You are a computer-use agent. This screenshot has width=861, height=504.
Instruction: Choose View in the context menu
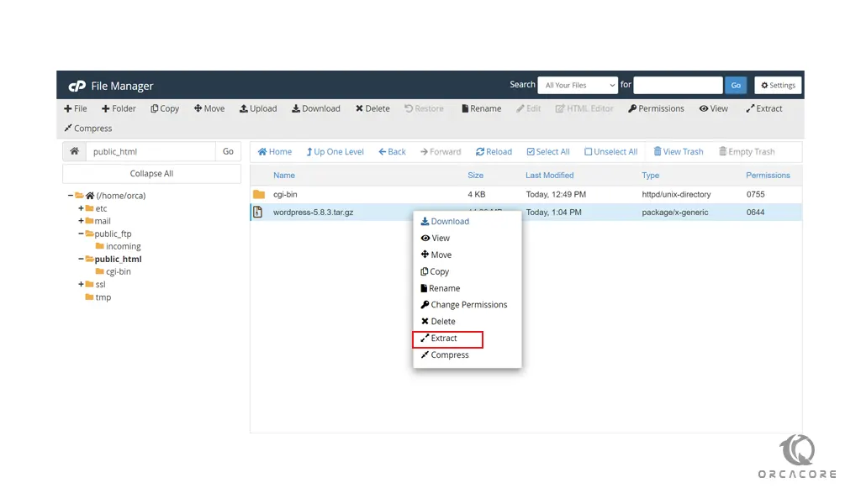point(436,238)
